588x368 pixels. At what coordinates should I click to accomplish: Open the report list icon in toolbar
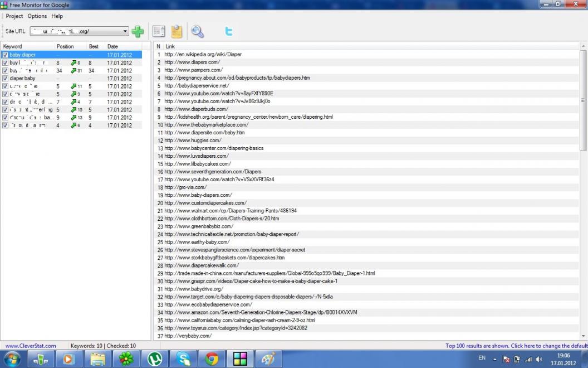159,32
